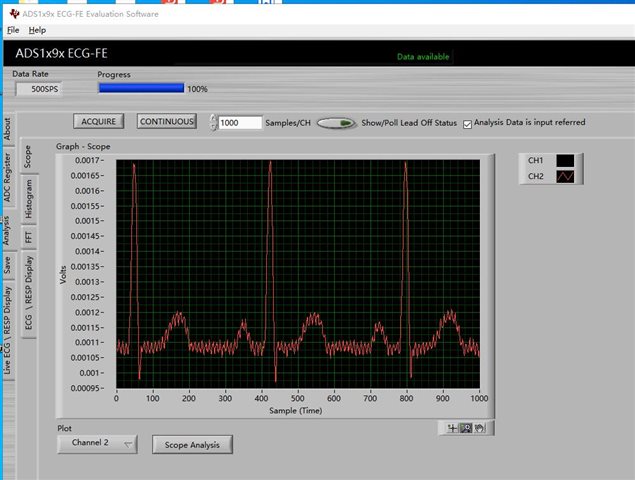Select the FFT inner tab

[x=28, y=237]
